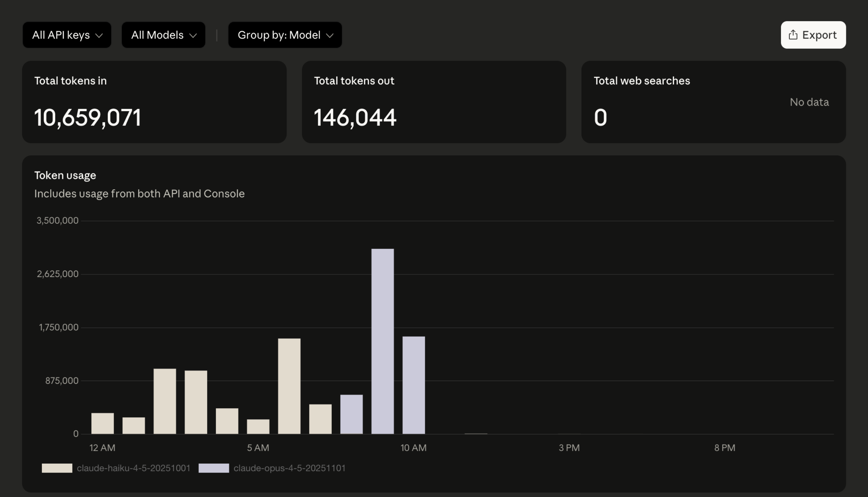Click the Export share icon
This screenshot has height=497, width=868.
pos(793,35)
